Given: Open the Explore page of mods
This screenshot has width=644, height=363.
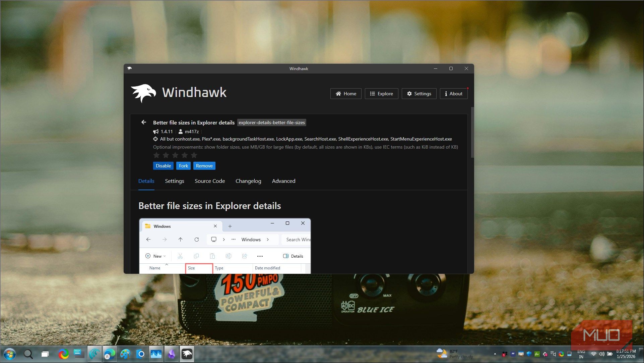Looking at the screenshot, I should (x=381, y=94).
